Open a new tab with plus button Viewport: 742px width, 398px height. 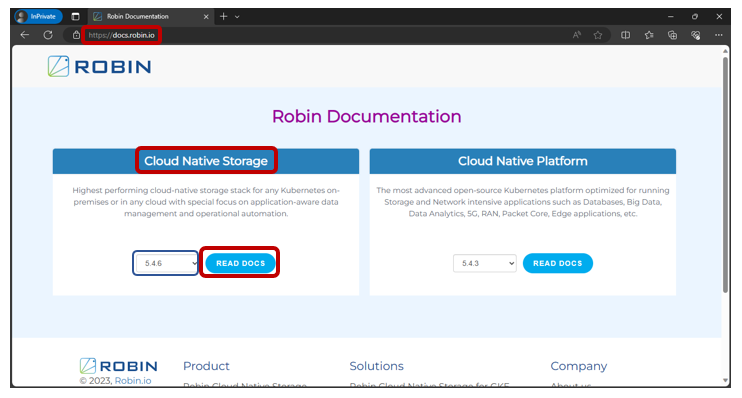click(x=223, y=17)
